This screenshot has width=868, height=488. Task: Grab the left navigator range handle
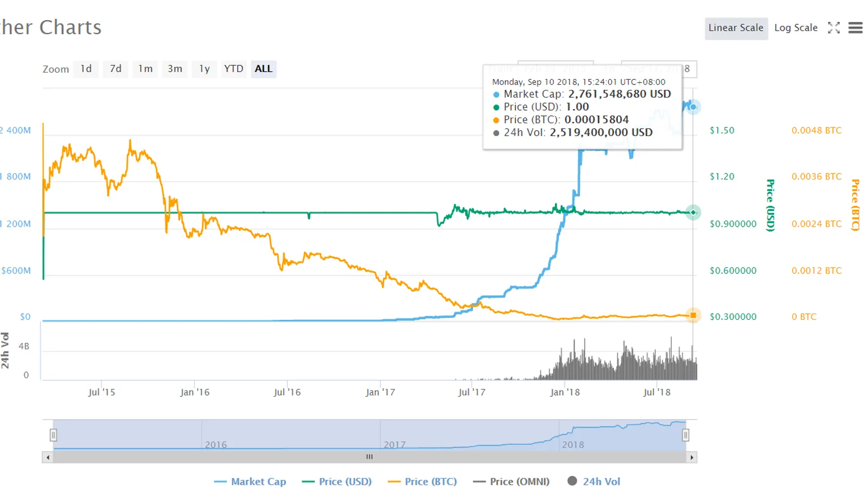coord(53,435)
